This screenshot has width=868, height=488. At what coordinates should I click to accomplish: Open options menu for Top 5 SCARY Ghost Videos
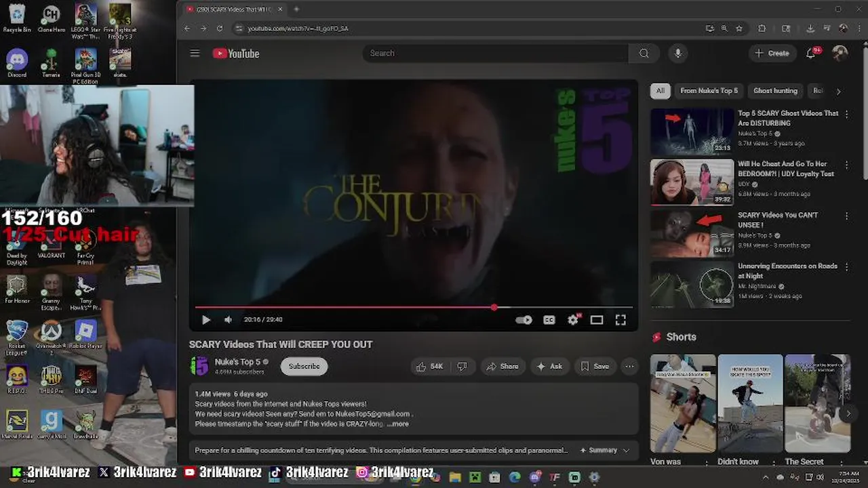coord(846,115)
